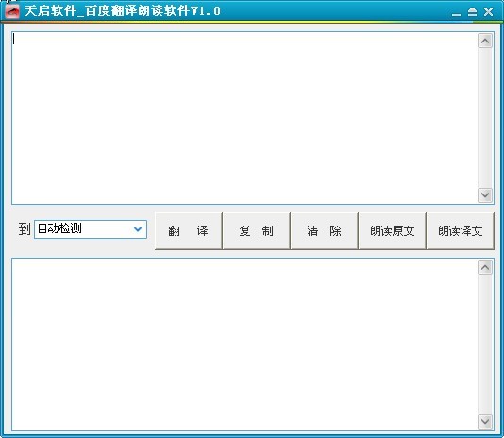Click the 复制 copy button
Screen dimensions: 504x438
256,231
